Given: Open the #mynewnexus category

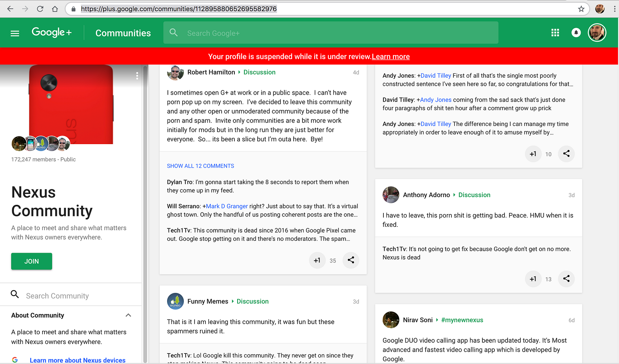Looking at the screenshot, I should click(462, 320).
